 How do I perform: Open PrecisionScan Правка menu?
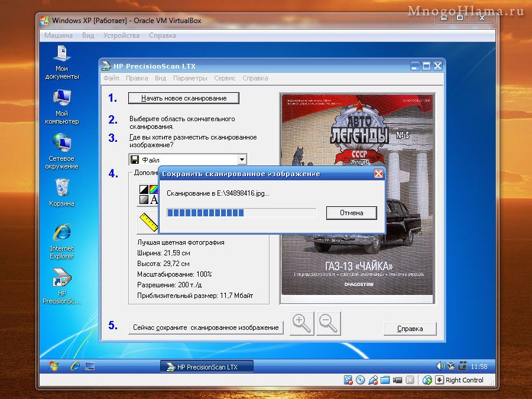pyautogui.click(x=137, y=78)
